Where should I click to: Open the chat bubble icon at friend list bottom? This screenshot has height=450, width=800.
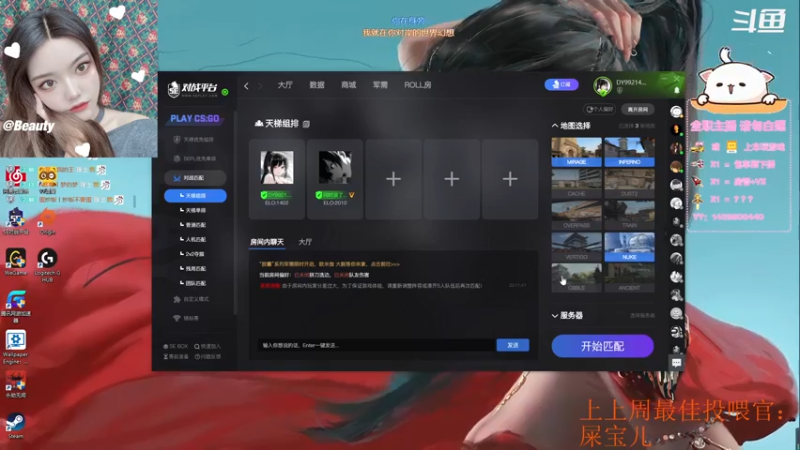[677, 363]
